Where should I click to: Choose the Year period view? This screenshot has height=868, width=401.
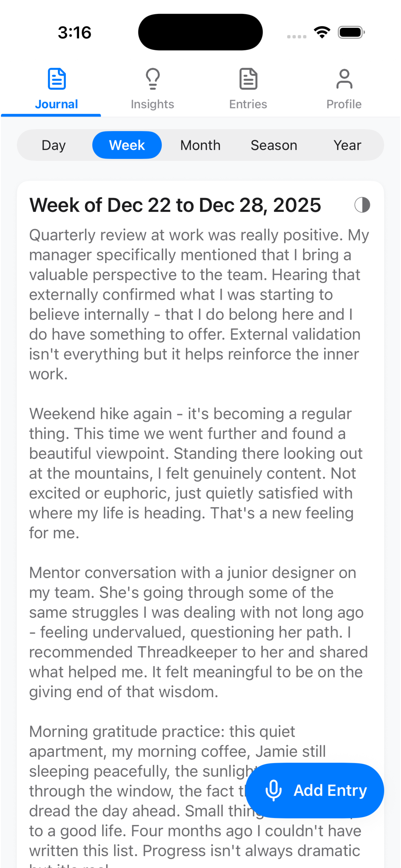pyautogui.click(x=347, y=145)
